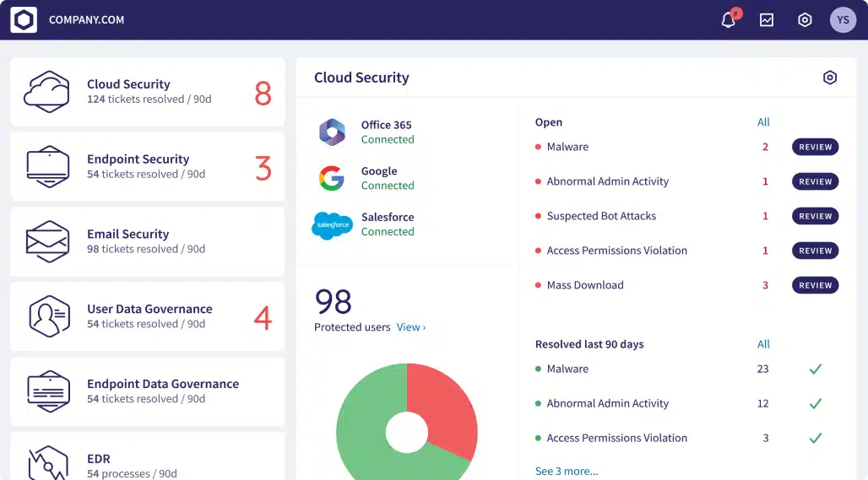Click the open Malware row label
This screenshot has width=868, height=480.
567,147
